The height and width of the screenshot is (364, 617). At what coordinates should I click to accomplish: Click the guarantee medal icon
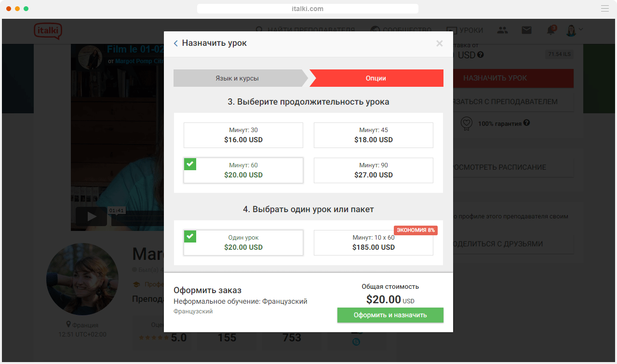tap(467, 124)
